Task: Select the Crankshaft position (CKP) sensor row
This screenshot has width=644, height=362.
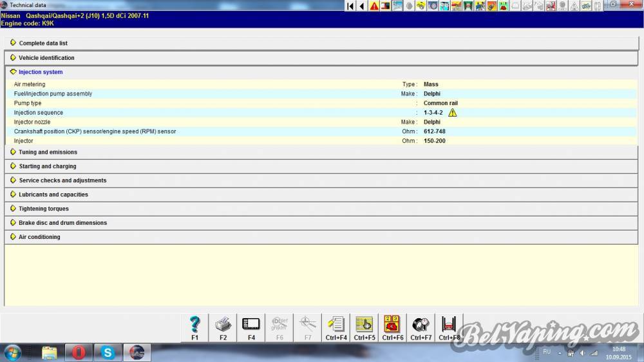Action: pos(322,131)
